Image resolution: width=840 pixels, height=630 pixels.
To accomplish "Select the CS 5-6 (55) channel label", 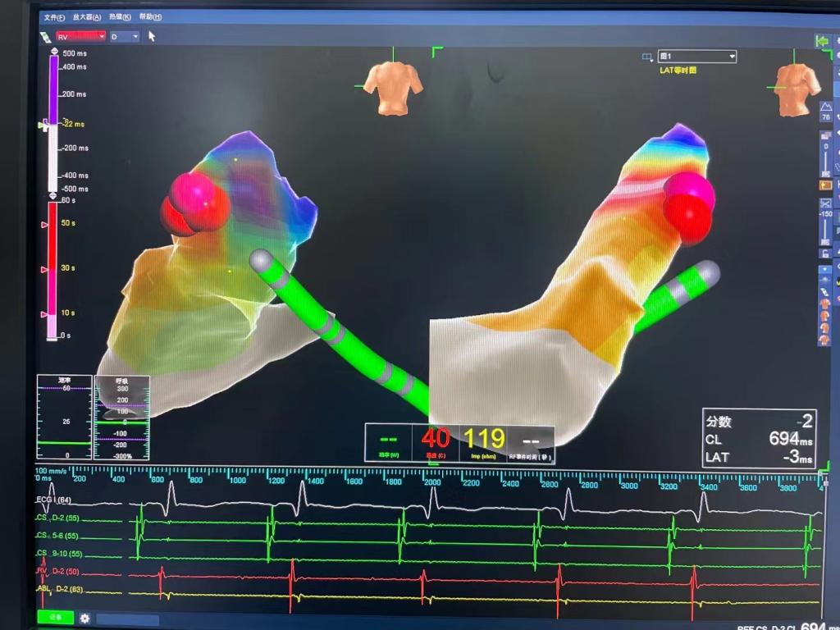I will coord(58,536).
